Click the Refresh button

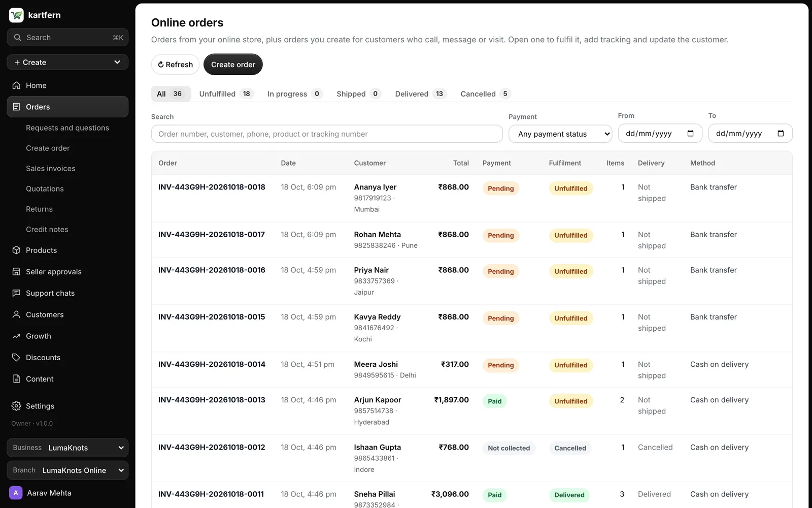[175, 65]
